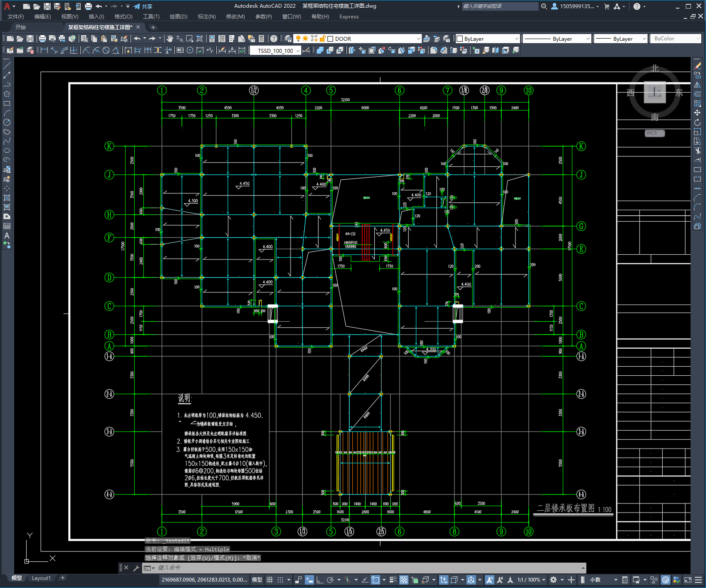Toggle Clean Screen mode in status bar
706x588 pixels.
click(x=688, y=580)
